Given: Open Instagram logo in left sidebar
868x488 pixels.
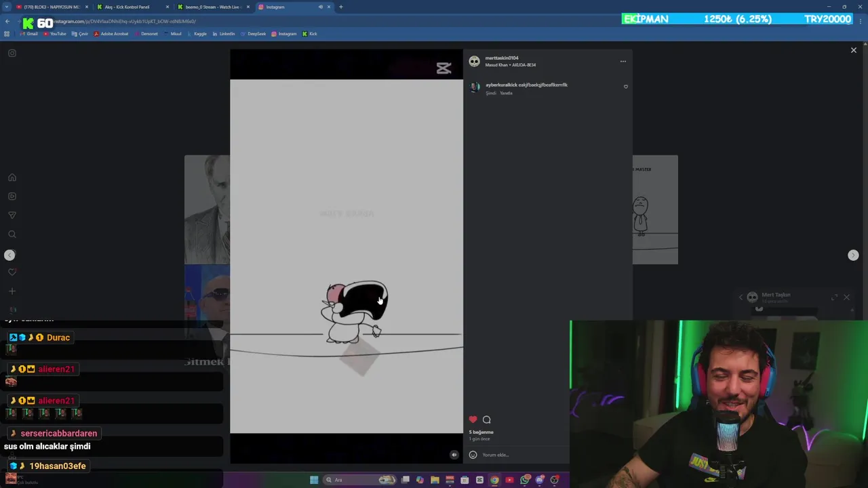Looking at the screenshot, I should (x=12, y=53).
